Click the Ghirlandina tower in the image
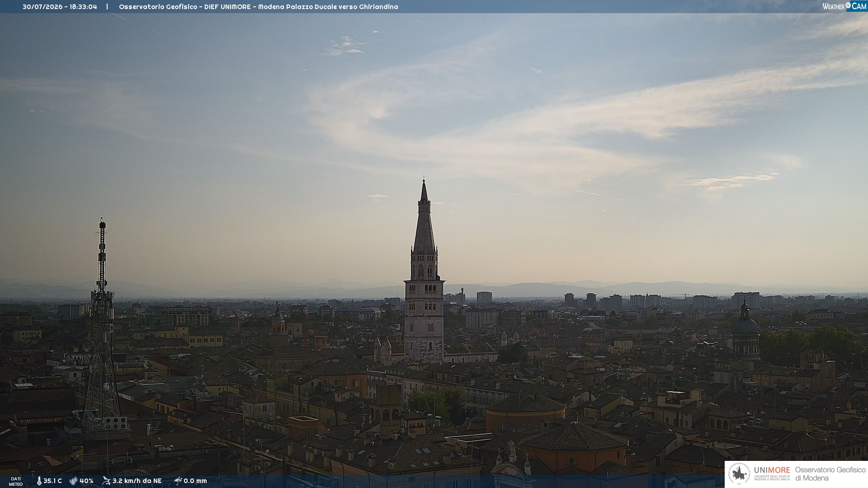 click(424, 271)
